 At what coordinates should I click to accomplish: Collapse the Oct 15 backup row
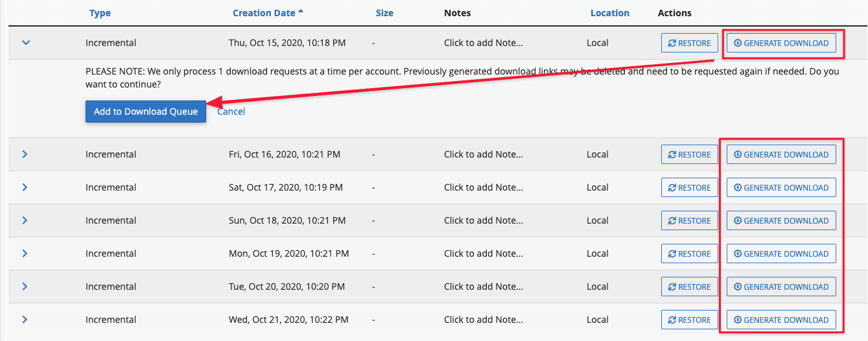point(26,43)
